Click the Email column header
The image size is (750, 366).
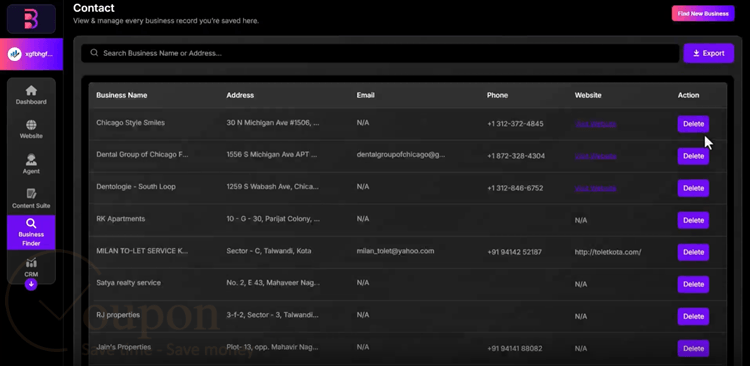(x=365, y=95)
